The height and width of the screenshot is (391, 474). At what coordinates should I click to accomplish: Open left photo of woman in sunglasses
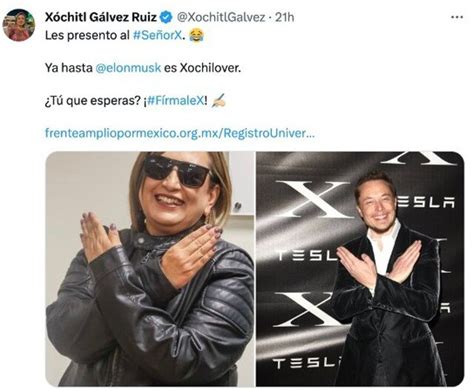click(150, 269)
